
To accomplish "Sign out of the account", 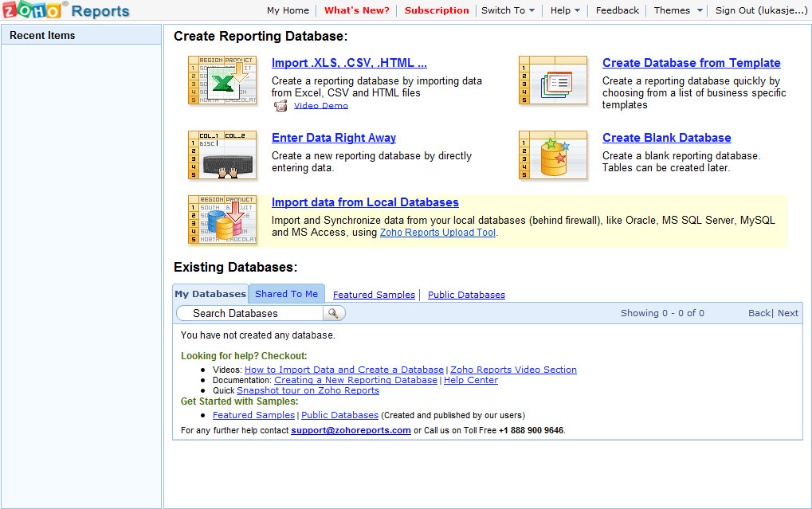I will pyautogui.click(x=761, y=10).
